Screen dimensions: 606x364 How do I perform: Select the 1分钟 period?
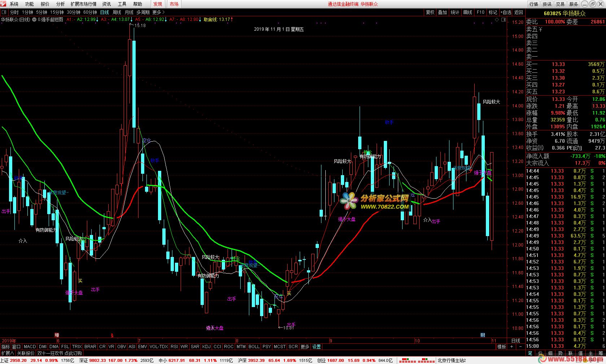click(27, 12)
